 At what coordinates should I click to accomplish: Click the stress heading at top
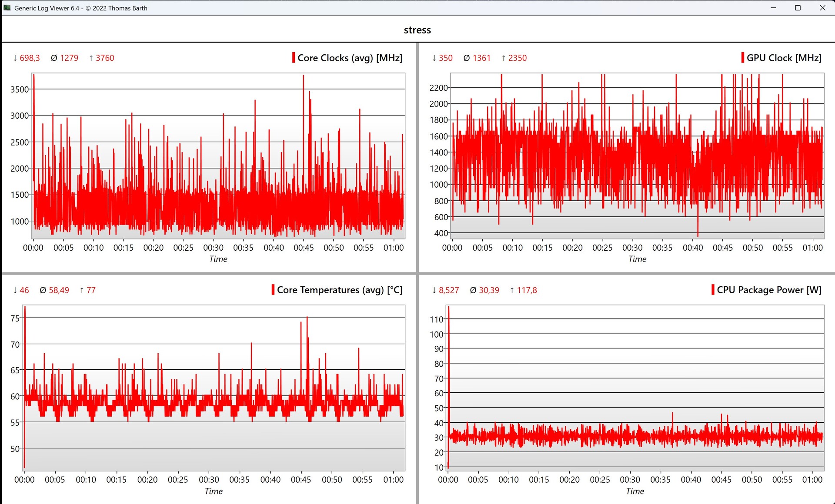tap(417, 30)
